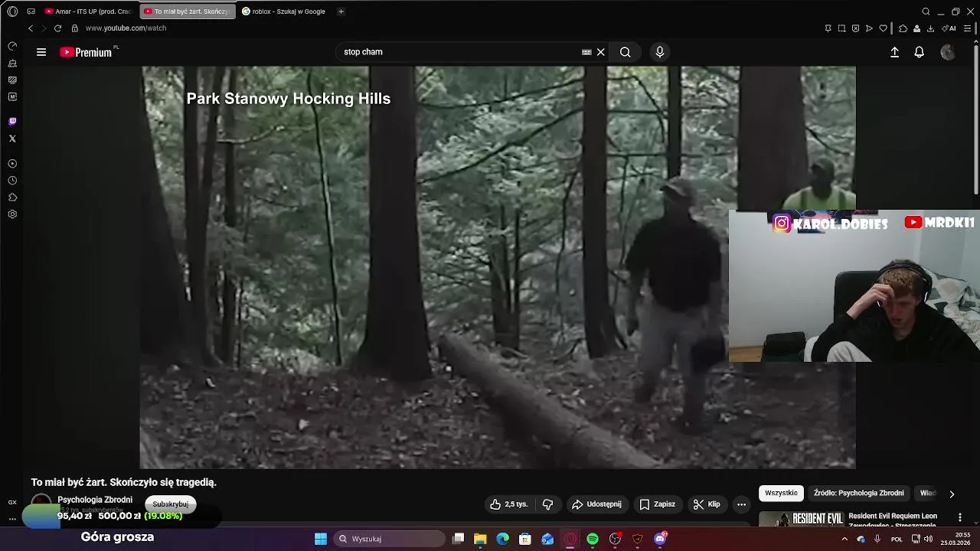Screen dimensions: 980x551
Task: Open the on-screen keyboard in search box
Action: pyautogui.click(x=586, y=52)
